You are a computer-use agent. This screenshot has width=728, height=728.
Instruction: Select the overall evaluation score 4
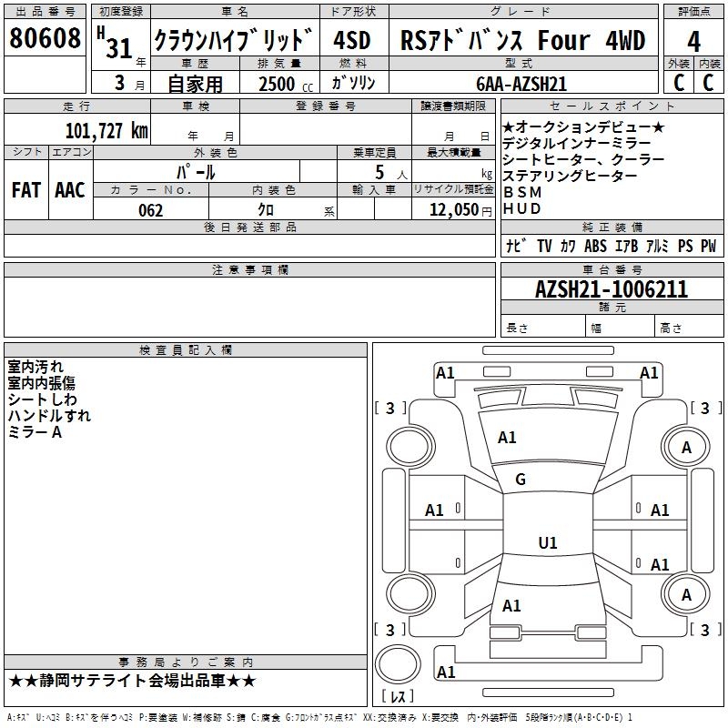click(693, 40)
